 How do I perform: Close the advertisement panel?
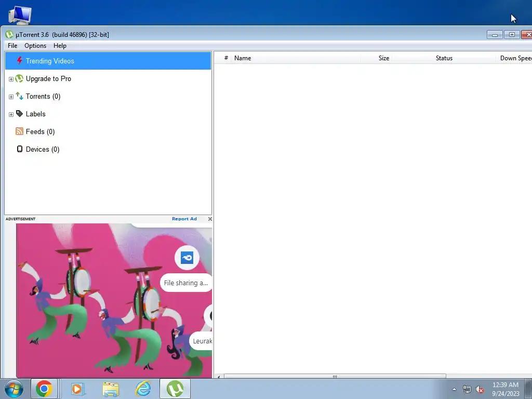(210, 219)
